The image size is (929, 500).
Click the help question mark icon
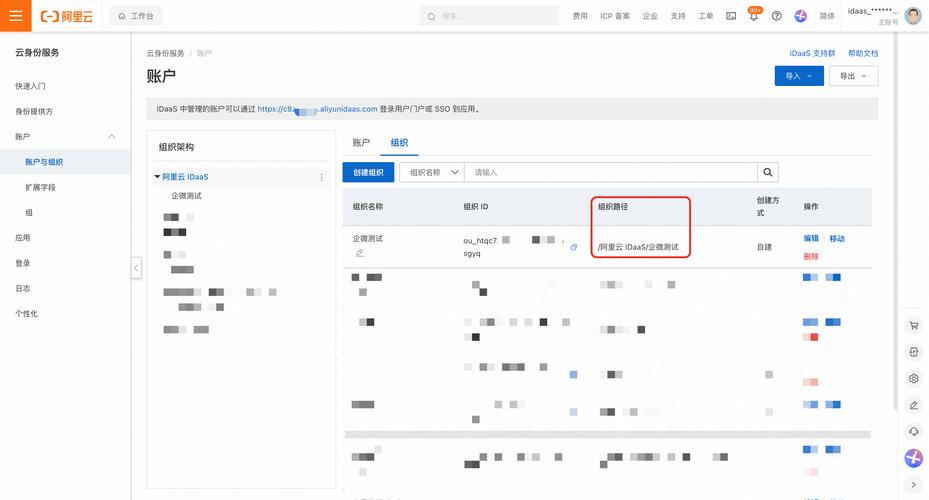[x=777, y=16]
